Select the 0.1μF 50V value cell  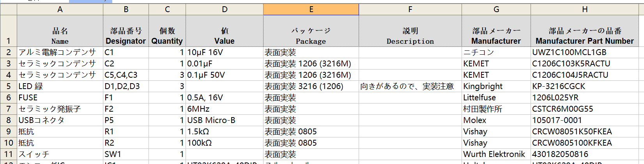tap(225, 75)
